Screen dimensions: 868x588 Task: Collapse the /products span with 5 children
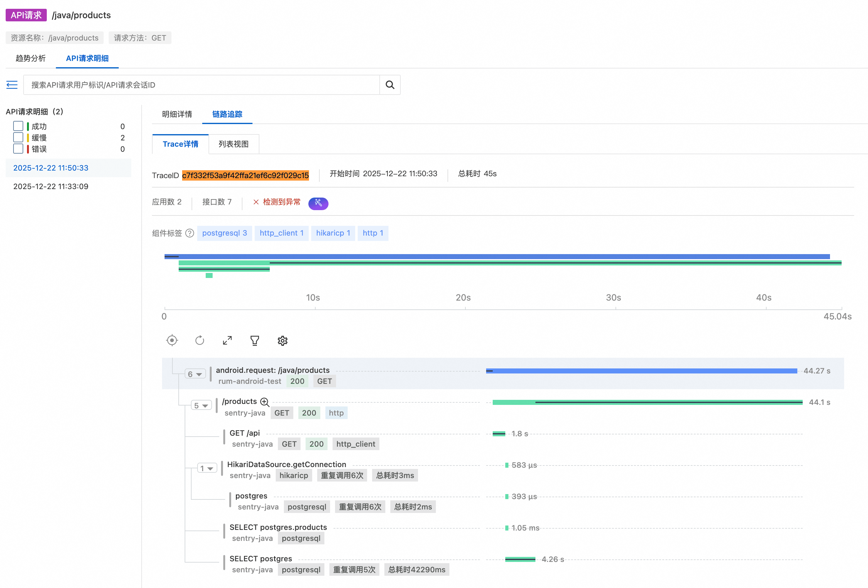tap(201, 405)
